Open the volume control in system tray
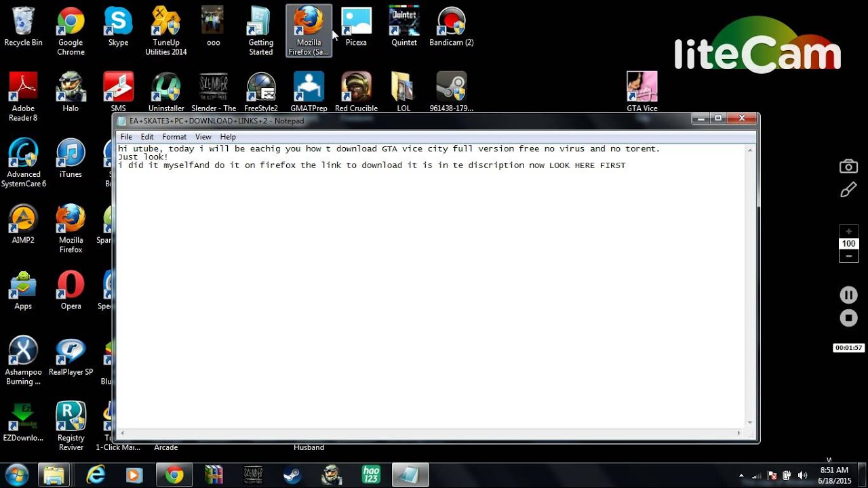868x488 pixels. 803,476
